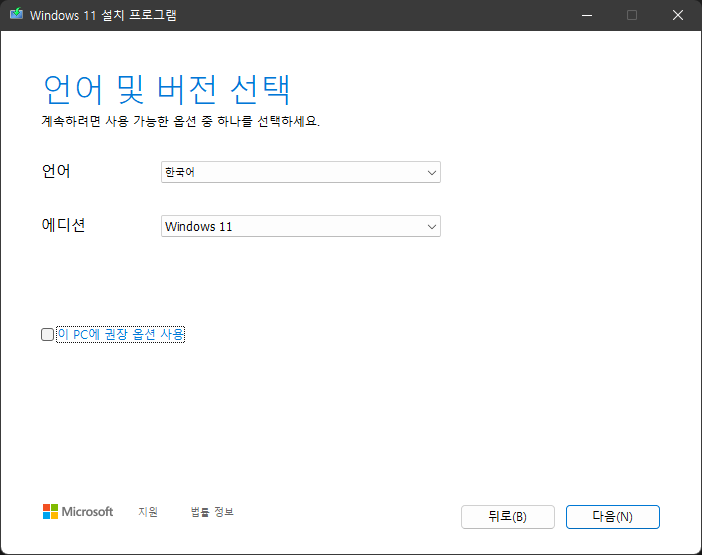Click the Windows 11 setup title bar icon
The image size is (702, 555).
tap(17, 14)
